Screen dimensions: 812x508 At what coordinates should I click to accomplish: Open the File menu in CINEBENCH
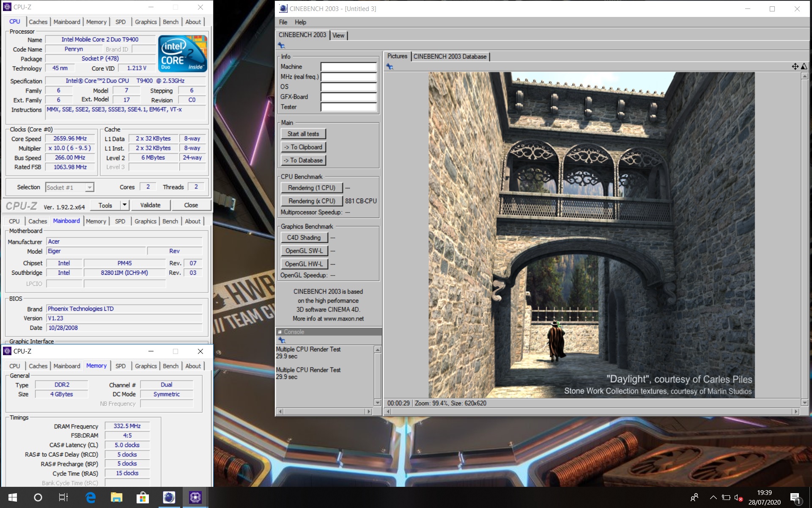coord(283,22)
